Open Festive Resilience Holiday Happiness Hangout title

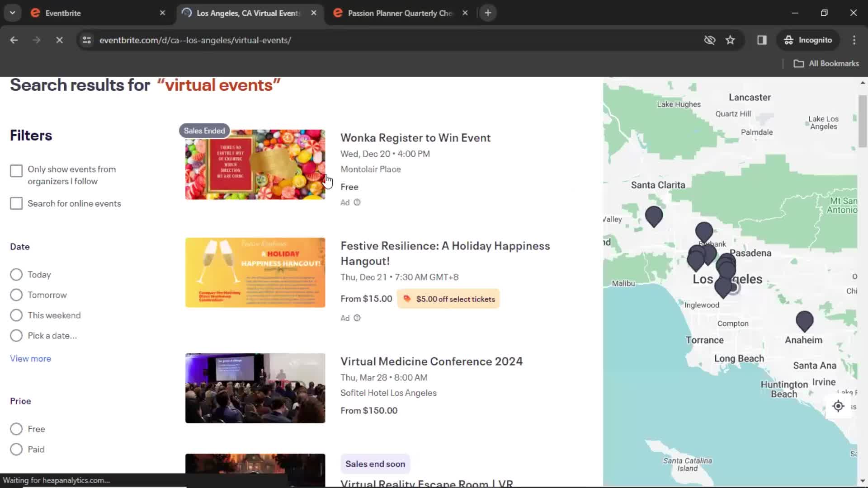coord(445,253)
